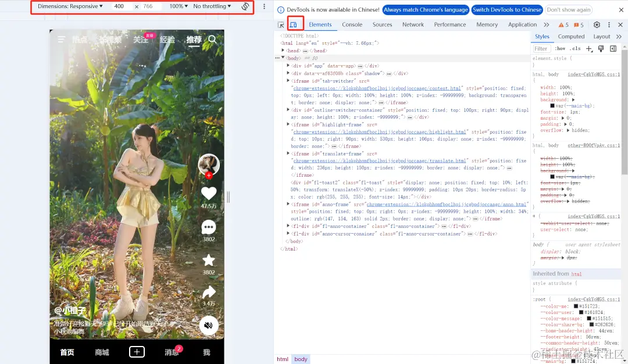Click the --color-me #151723 color swatch
Viewport: 628px width, 364px height.
click(576, 306)
